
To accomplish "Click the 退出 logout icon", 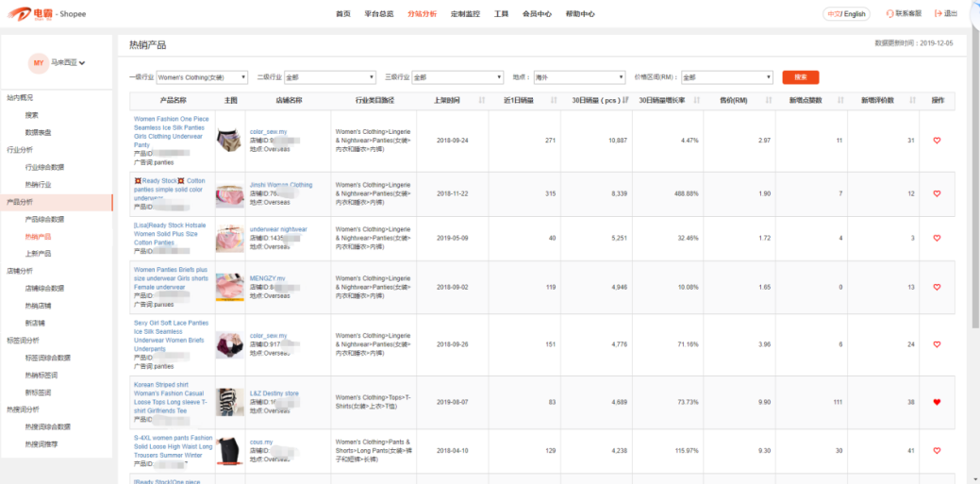I will pyautogui.click(x=938, y=14).
